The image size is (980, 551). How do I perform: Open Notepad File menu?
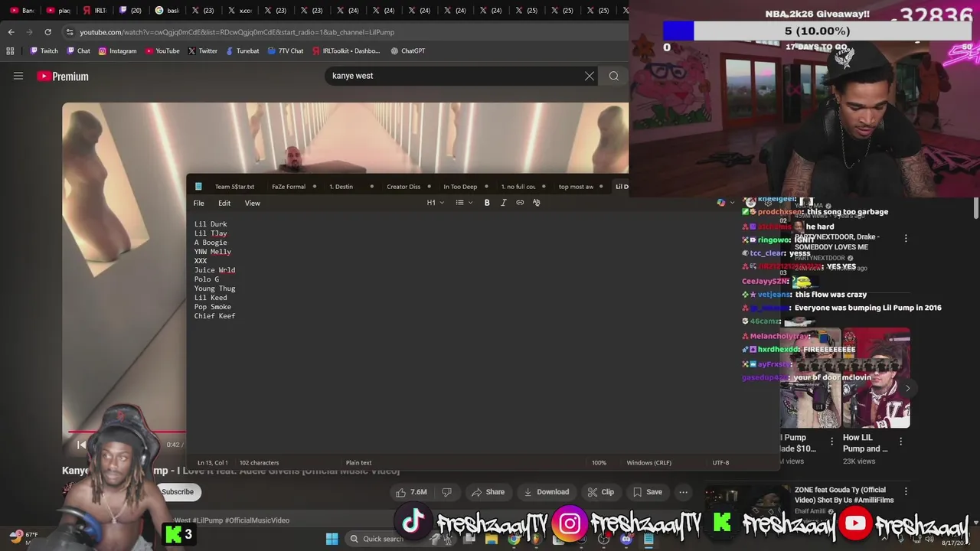click(x=198, y=204)
